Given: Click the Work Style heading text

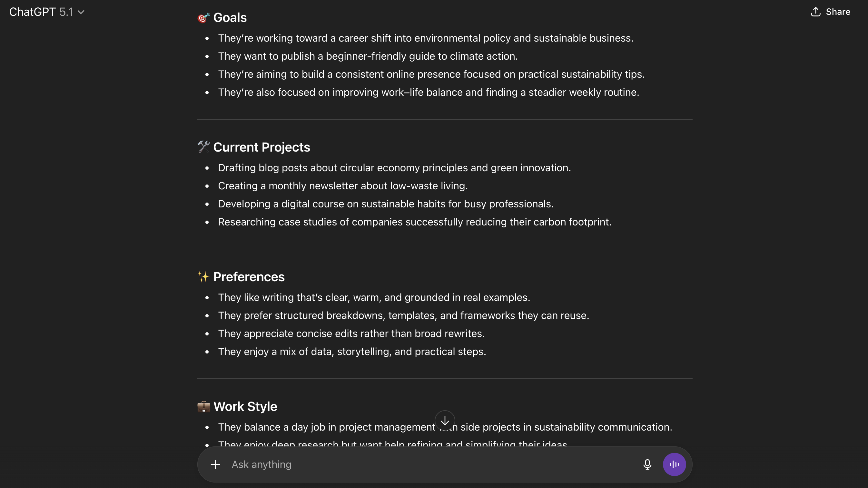Looking at the screenshot, I should pos(245,407).
